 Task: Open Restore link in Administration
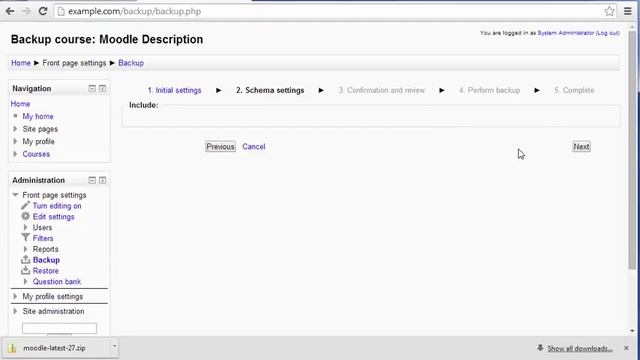(x=46, y=271)
